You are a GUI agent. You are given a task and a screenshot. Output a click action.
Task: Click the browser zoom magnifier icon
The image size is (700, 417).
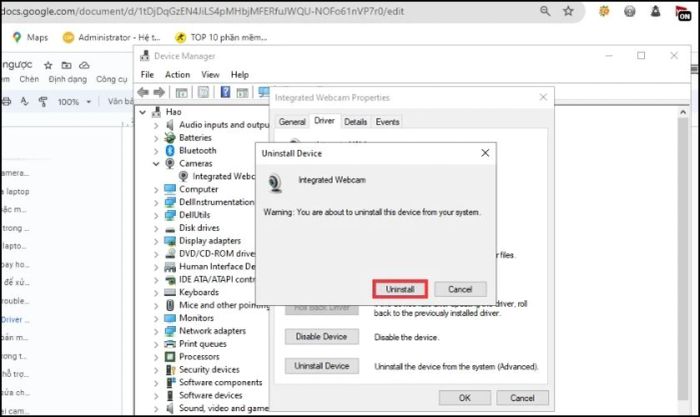tap(545, 11)
